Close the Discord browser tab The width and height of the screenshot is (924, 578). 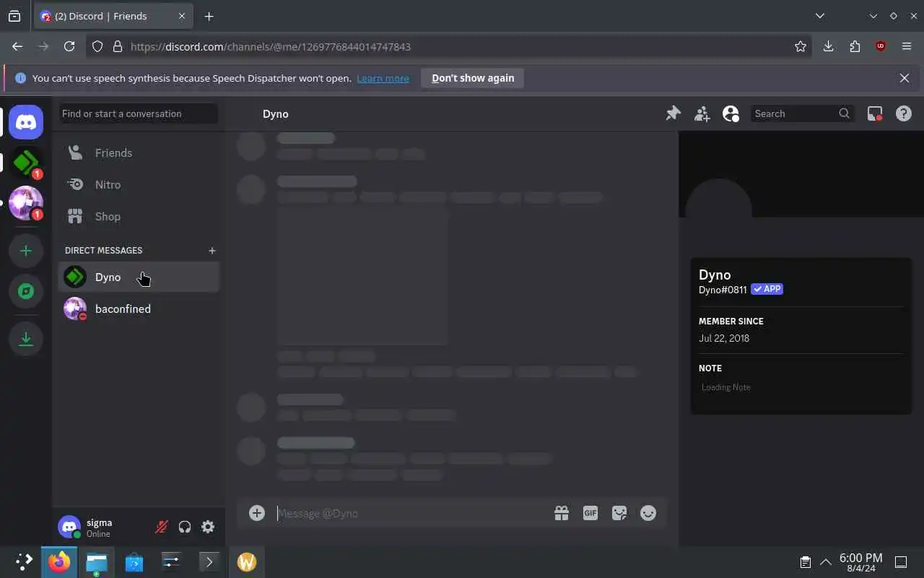pos(181,16)
